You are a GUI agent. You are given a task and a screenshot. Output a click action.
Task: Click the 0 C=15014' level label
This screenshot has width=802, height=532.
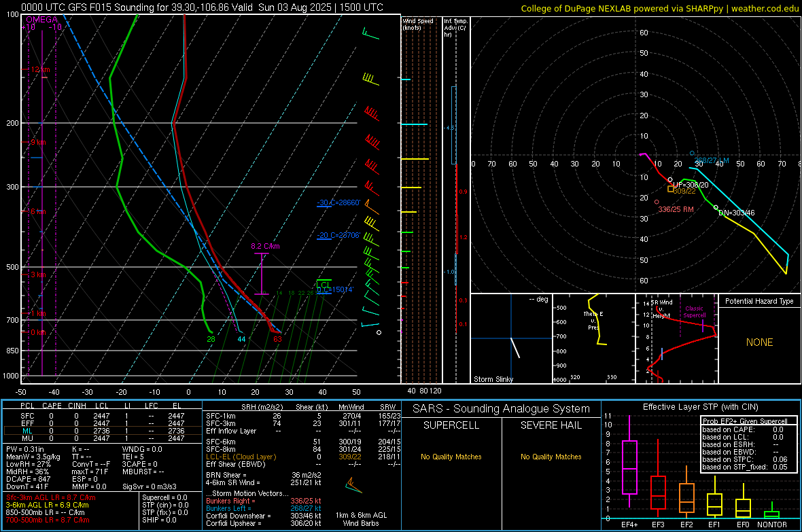point(335,289)
